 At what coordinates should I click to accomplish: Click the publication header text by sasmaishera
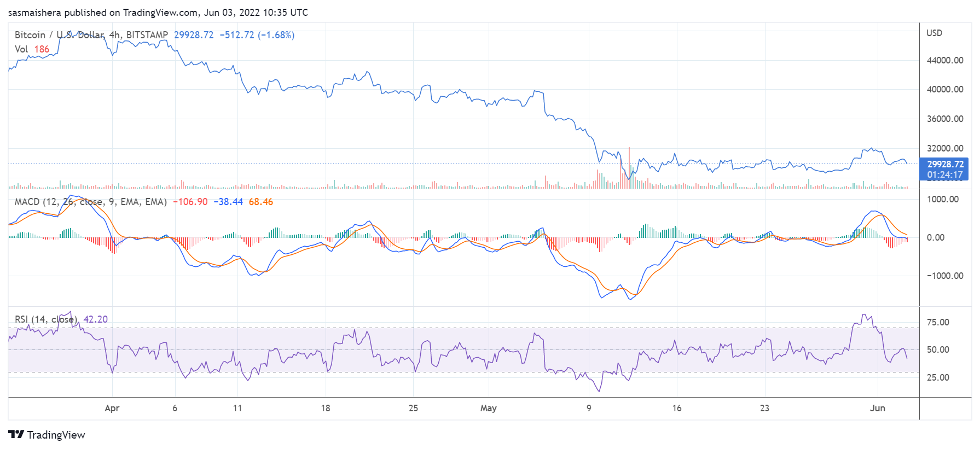(158, 12)
